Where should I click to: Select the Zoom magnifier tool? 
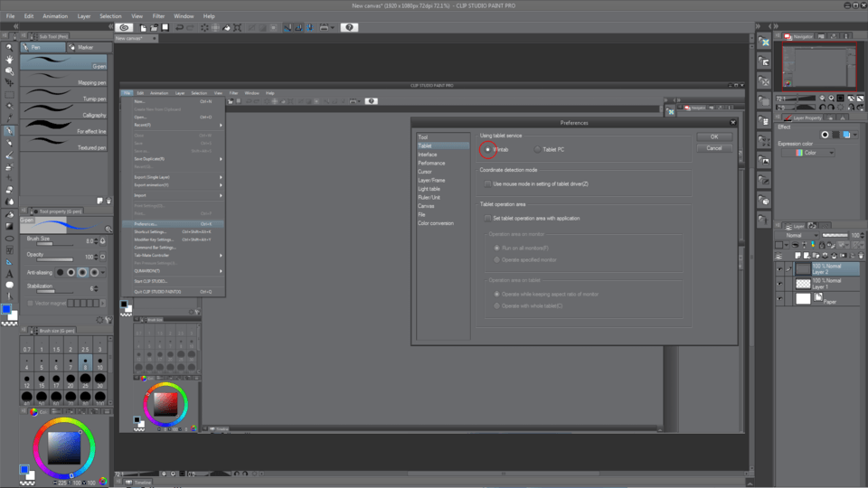click(x=9, y=45)
